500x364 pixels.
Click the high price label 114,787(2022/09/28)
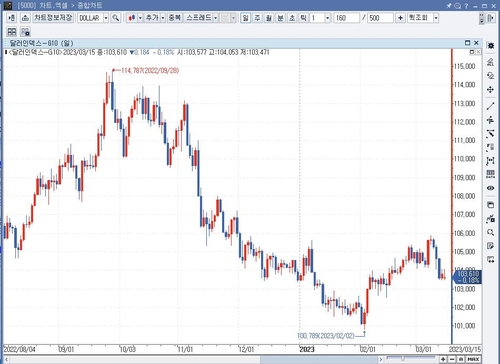[x=150, y=71]
